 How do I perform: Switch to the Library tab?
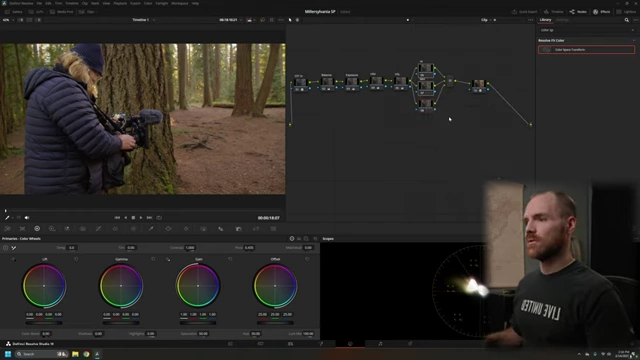[545, 20]
